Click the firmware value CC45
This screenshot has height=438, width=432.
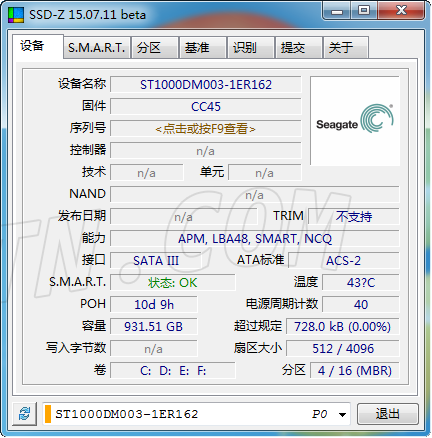coord(206,107)
